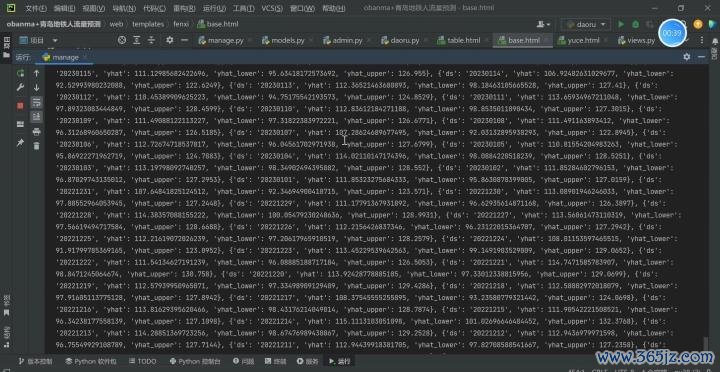Open the user account dropdown in toolbar

[544, 24]
